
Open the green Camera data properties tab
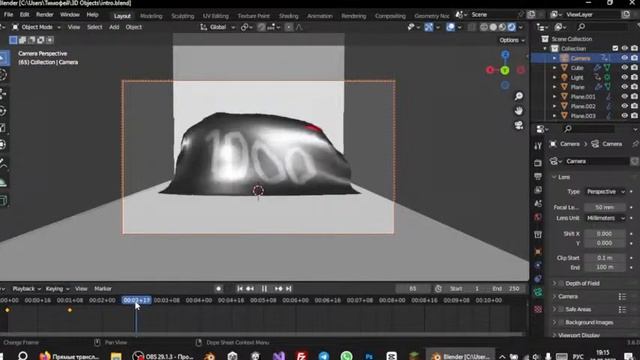(x=538, y=292)
